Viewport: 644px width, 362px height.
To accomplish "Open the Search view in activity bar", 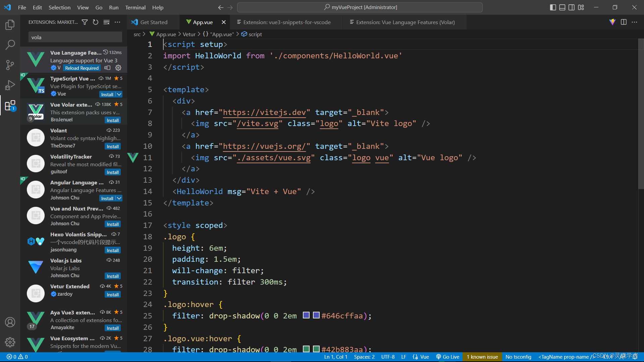I will click(x=10, y=45).
